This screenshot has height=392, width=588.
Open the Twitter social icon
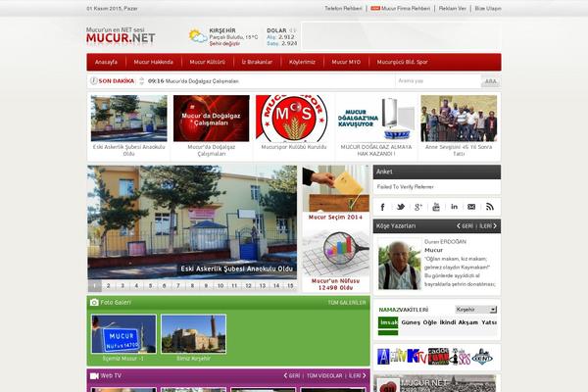pos(401,207)
